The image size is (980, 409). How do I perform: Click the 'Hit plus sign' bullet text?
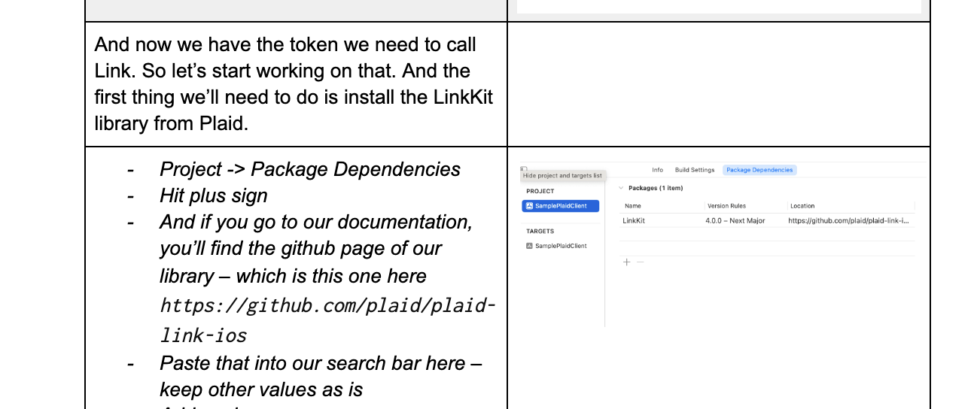pyautogui.click(x=213, y=195)
